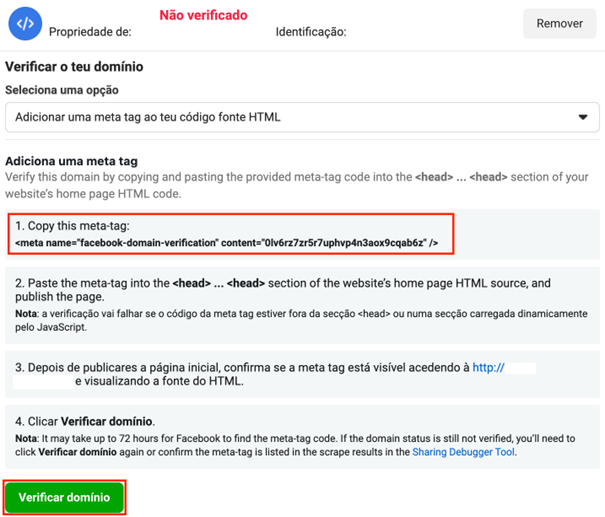Click the Adiciona uma meta tag heading
Viewport: 605px width, 517px height.
click(x=71, y=161)
